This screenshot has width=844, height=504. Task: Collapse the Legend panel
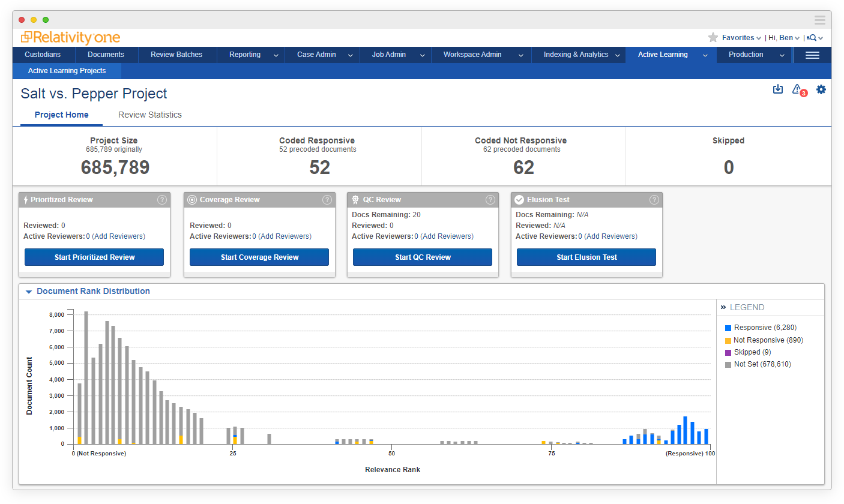point(723,307)
